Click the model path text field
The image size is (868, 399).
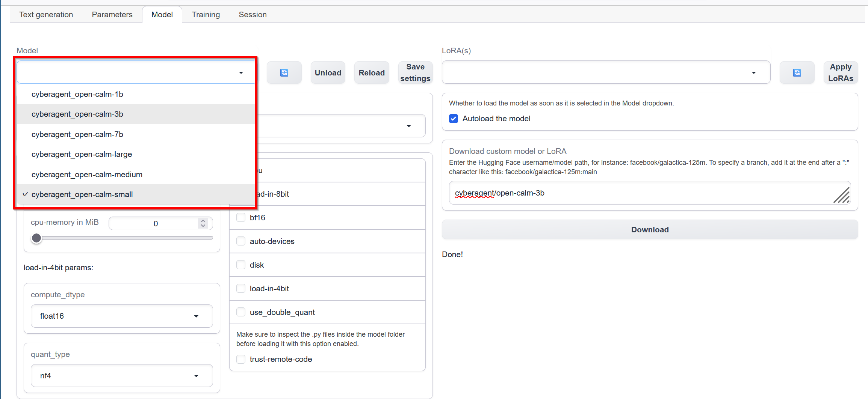point(650,193)
